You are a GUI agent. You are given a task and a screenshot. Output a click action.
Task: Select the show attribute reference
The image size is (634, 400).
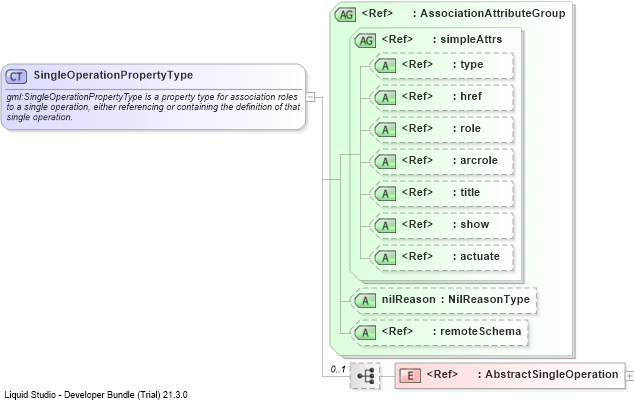tap(446, 224)
